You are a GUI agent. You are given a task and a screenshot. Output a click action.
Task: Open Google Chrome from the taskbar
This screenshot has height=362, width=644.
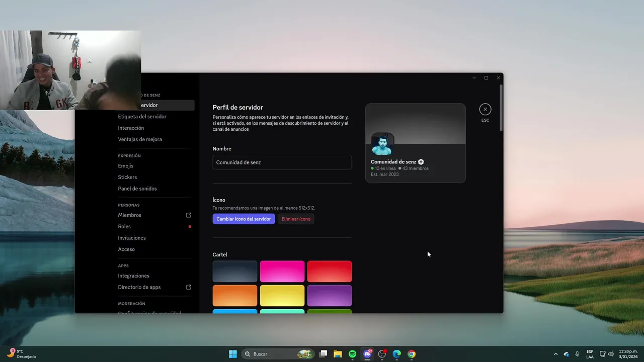click(412, 354)
